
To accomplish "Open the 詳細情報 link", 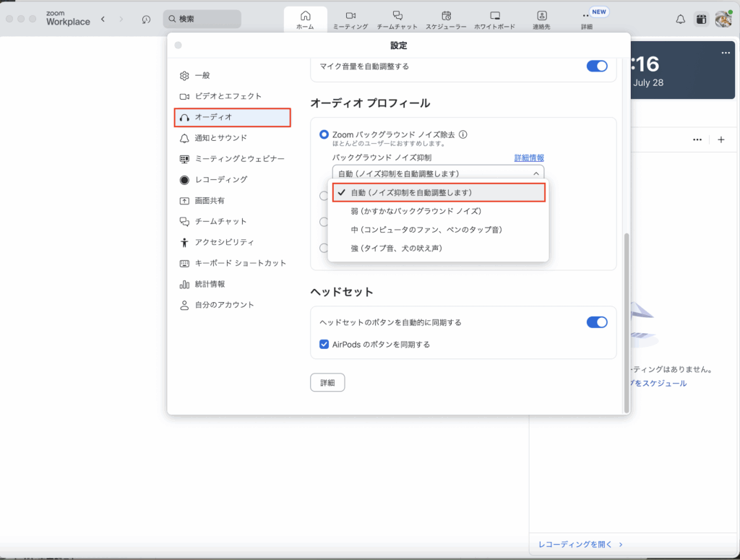I will coord(529,158).
